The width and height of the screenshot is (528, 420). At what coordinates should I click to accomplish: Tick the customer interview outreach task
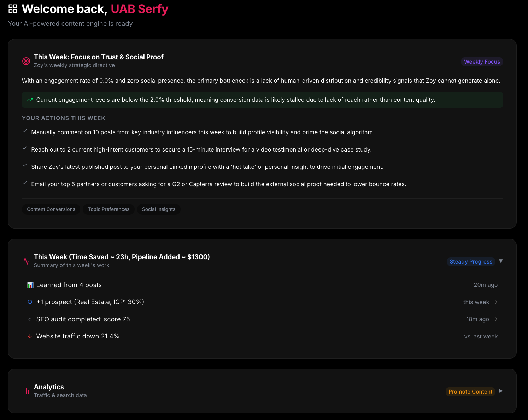pos(25,148)
